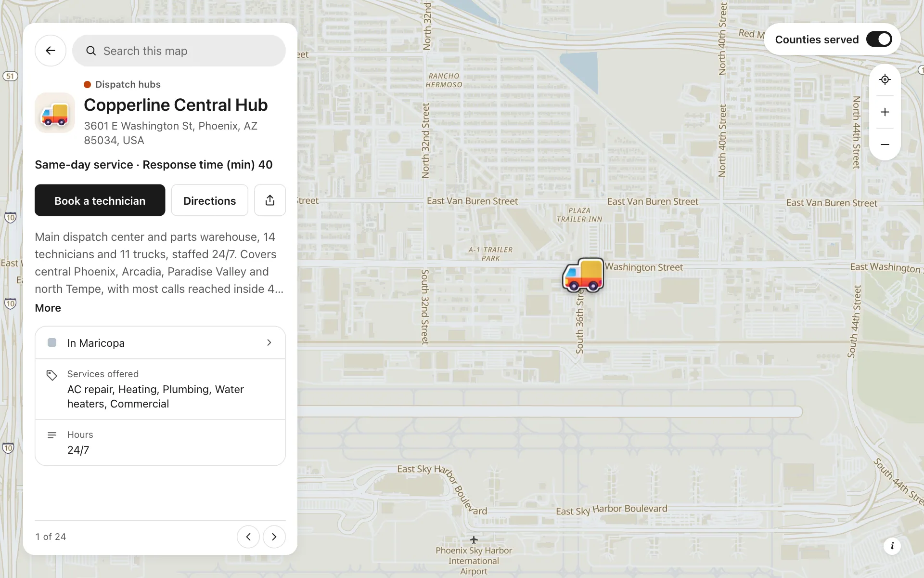Go to previous location result

pyautogui.click(x=248, y=537)
